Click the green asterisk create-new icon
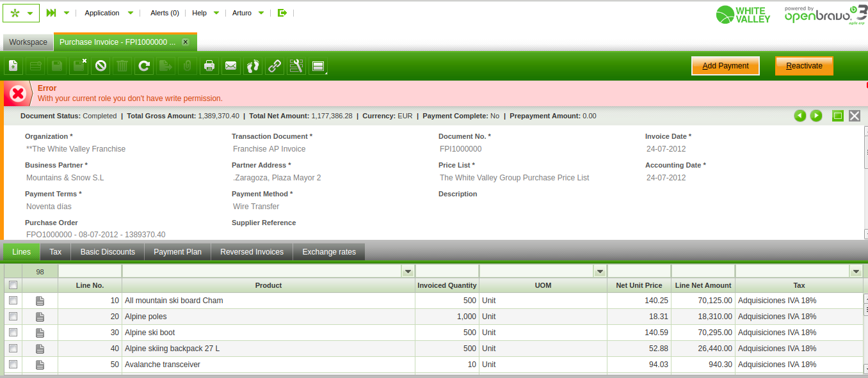This screenshot has height=378, width=868. [15, 13]
